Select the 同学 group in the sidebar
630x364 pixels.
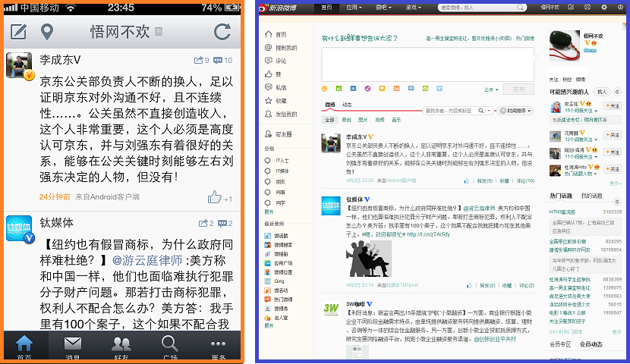click(276, 203)
